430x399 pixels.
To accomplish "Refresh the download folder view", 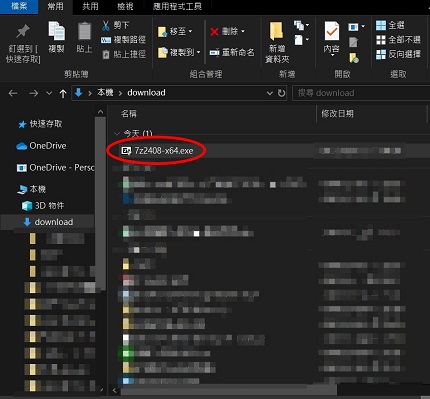I will pos(282,93).
